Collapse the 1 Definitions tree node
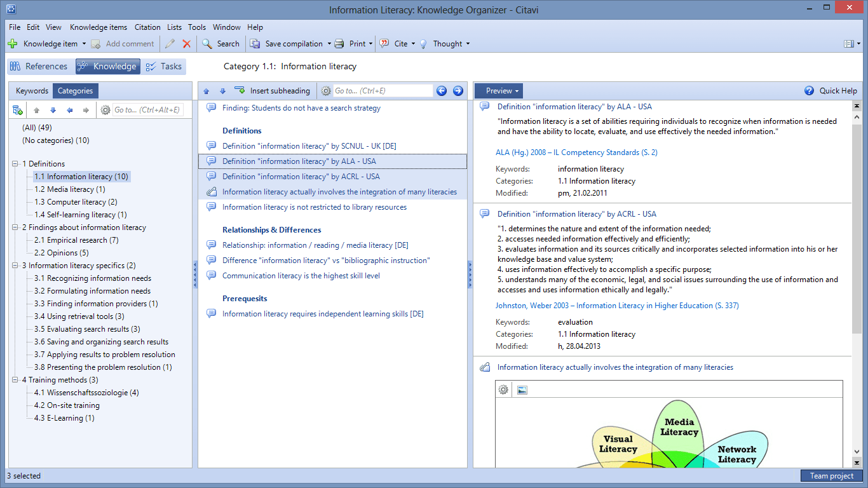The image size is (868, 488). coord(15,164)
